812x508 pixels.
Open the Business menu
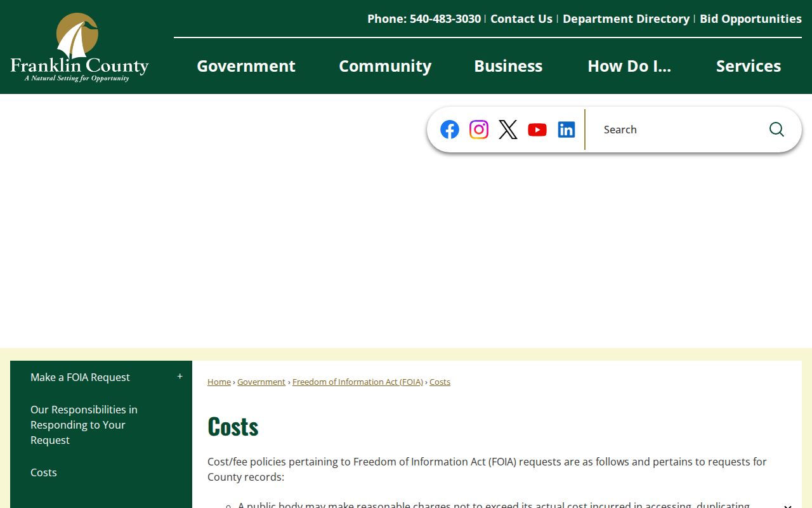point(508,66)
